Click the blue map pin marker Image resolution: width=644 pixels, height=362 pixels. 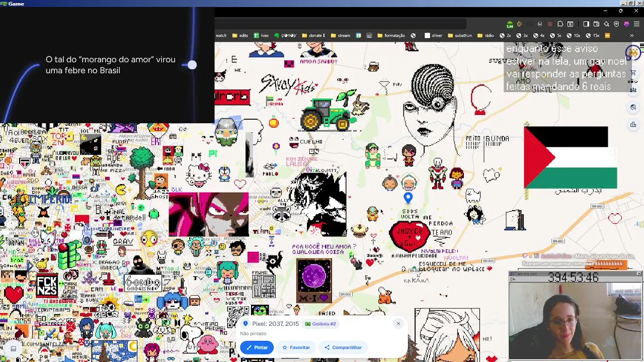(408, 199)
